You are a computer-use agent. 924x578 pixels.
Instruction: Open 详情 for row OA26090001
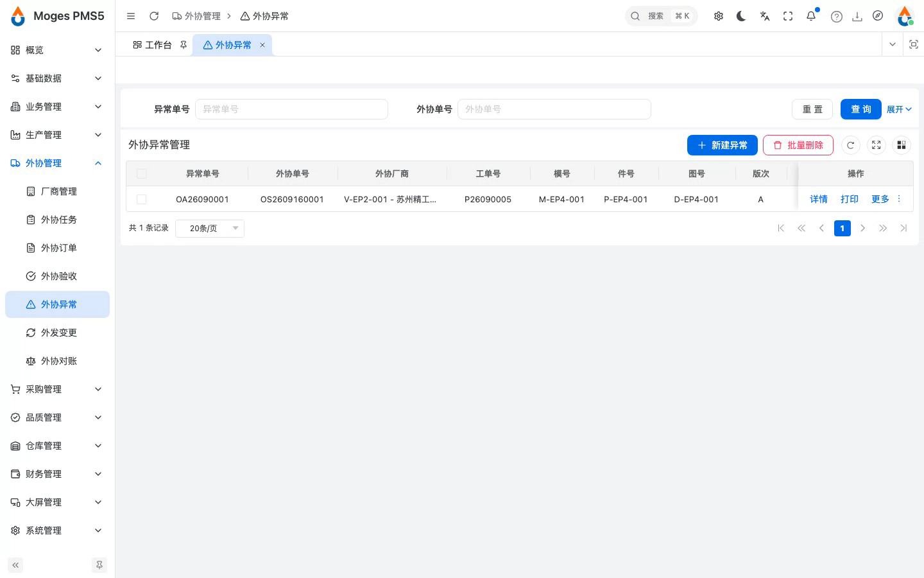click(819, 199)
